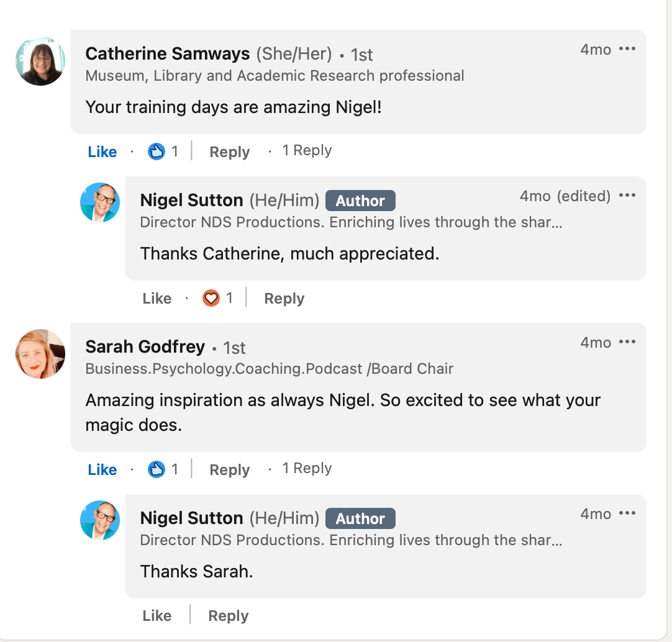Open three-dot menu on Nigel's edited reply
This screenshot has height=642, width=672.
point(627,196)
